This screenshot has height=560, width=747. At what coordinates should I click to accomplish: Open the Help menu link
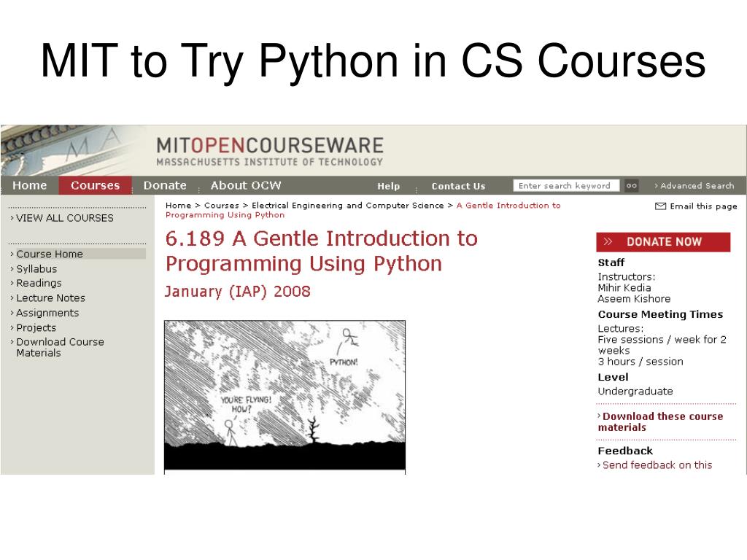pos(388,186)
